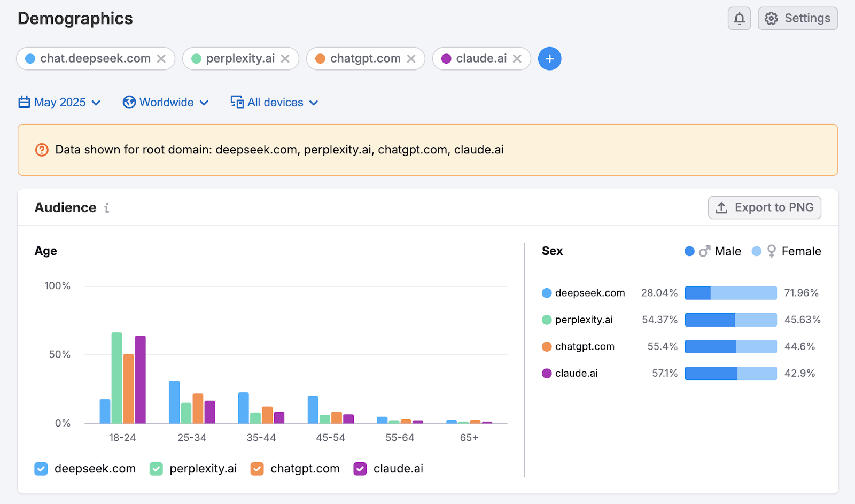Click the Export to PNG button
The image size is (855, 504).
click(x=764, y=208)
